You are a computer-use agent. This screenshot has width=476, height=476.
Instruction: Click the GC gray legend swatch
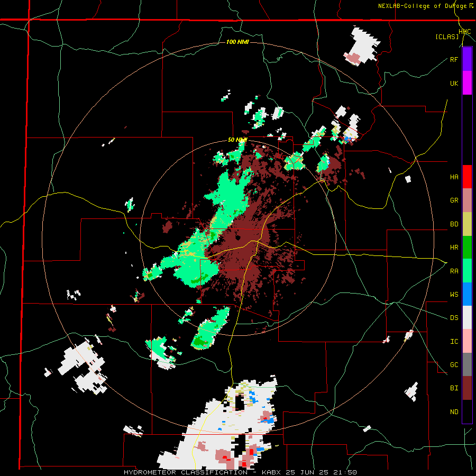click(467, 364)
